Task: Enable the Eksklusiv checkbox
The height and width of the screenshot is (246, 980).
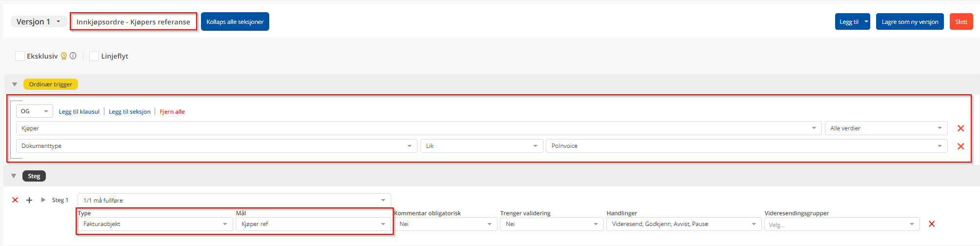Action: [20, 56]
